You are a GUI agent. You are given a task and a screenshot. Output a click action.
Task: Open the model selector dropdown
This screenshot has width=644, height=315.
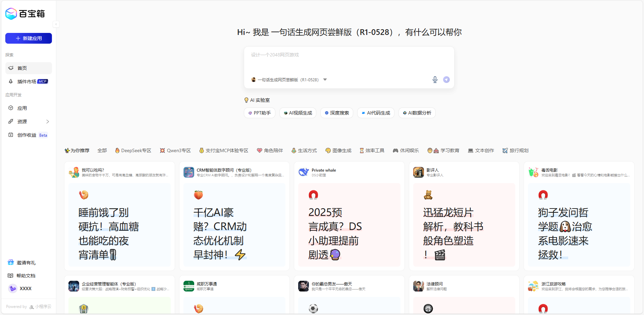pyautogui.click(x=289, y=80)
